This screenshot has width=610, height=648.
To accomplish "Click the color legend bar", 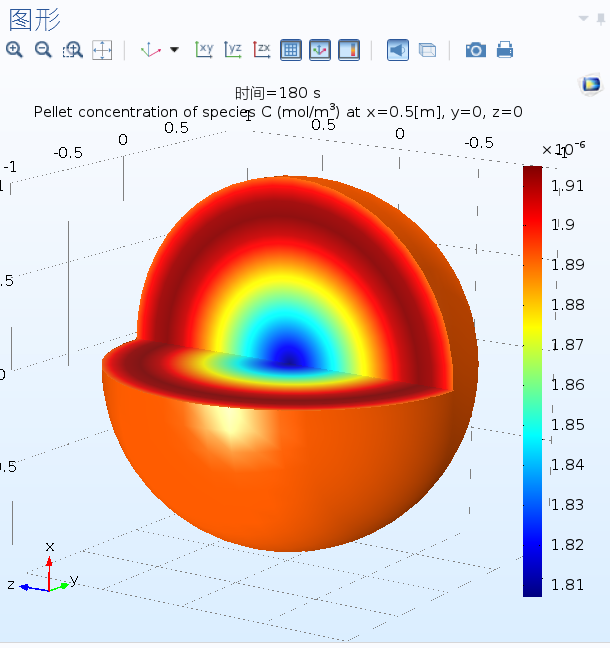I will coord(532,381).
